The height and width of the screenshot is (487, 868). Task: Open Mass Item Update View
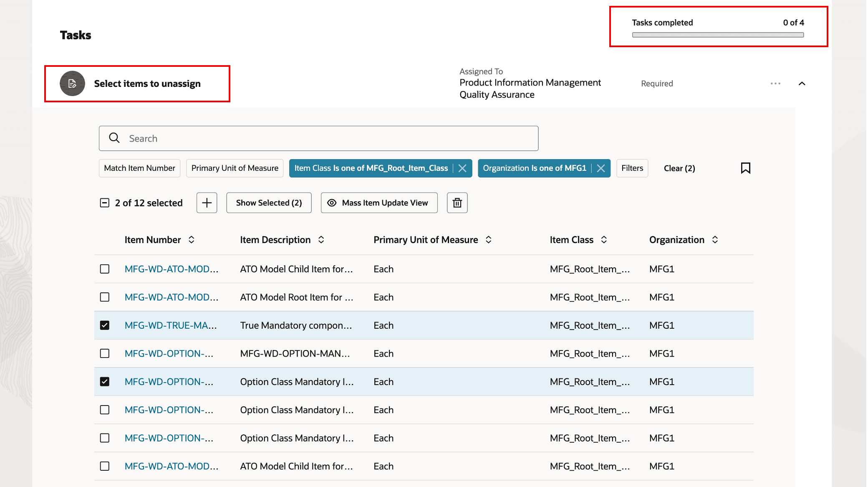click(379, 203)
